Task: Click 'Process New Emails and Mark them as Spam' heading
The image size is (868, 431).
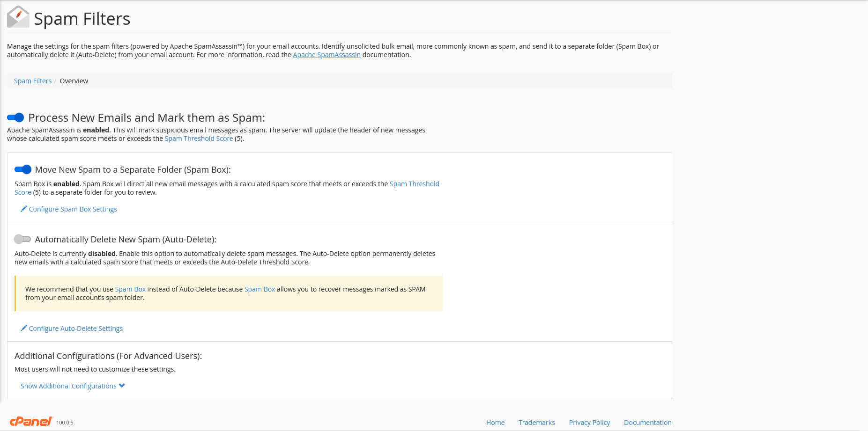Action: [x=147, y=117]
